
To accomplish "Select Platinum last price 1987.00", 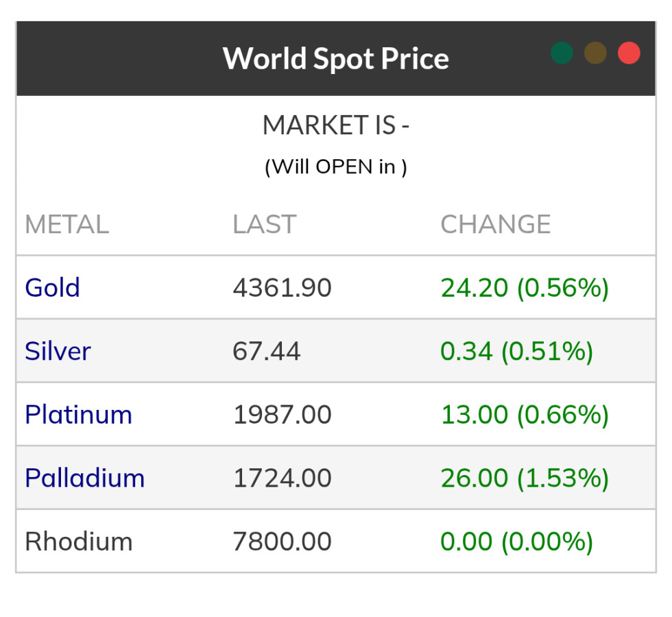I will coord(282,415).
